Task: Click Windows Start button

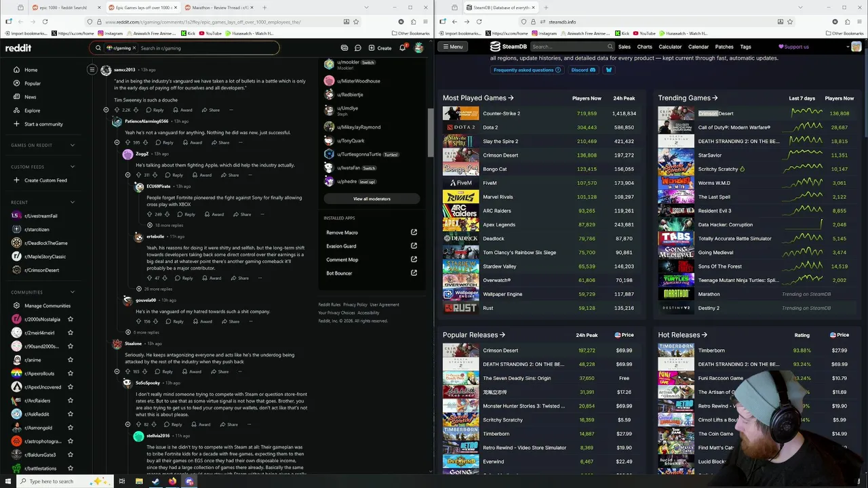Action: (8, 481)
